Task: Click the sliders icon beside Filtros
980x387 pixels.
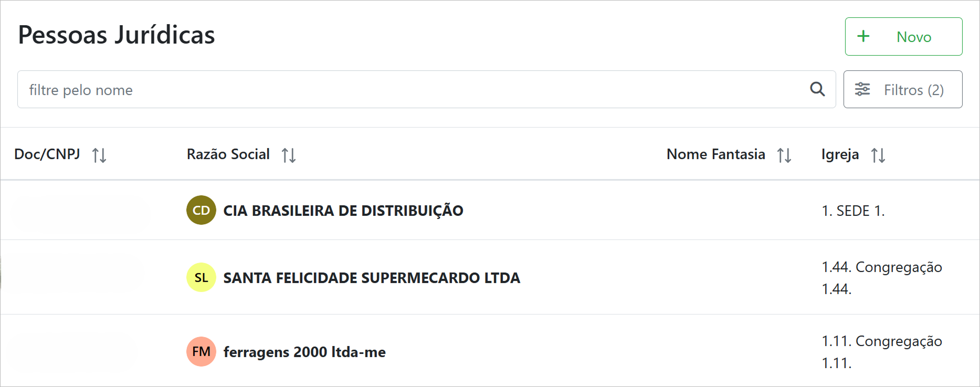Action: pos(862,89)
